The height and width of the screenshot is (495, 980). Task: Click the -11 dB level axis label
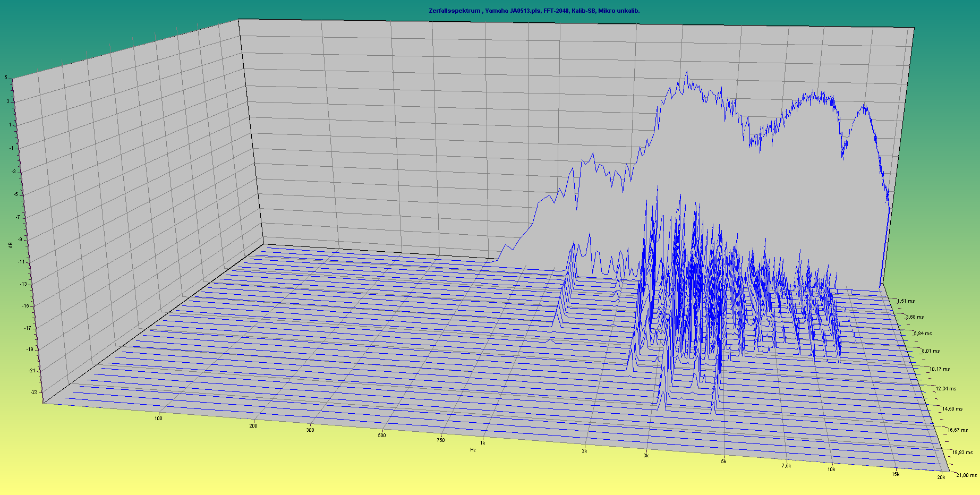tap(22, 262)
